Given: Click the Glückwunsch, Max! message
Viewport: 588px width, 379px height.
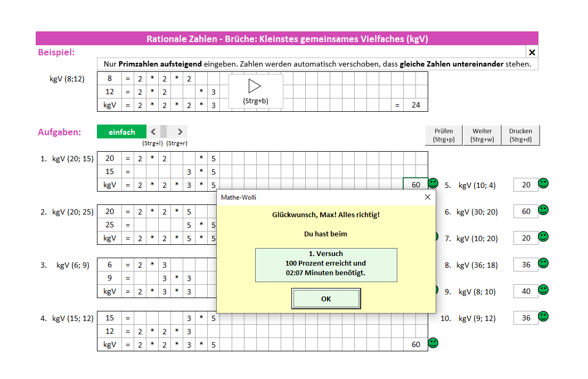Looking at the screenshot, I should pos(326,215).
